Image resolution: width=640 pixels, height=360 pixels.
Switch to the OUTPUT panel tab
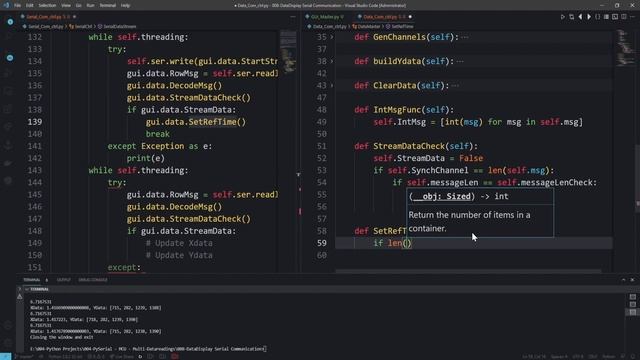click(x=64, y=280)
